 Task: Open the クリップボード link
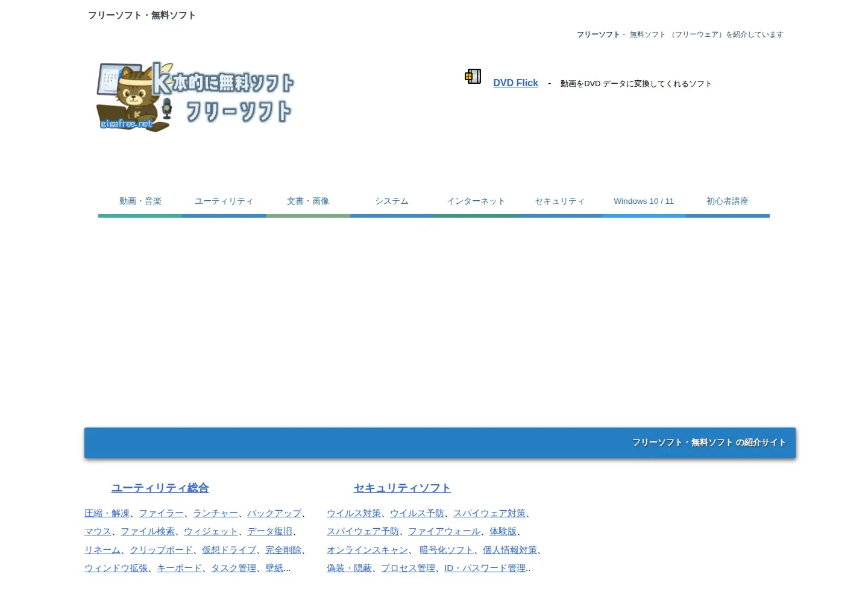click(161, 550)
